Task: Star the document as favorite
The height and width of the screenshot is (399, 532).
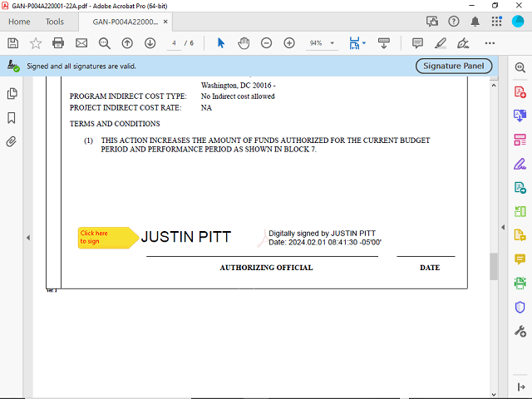Action: 36,42
